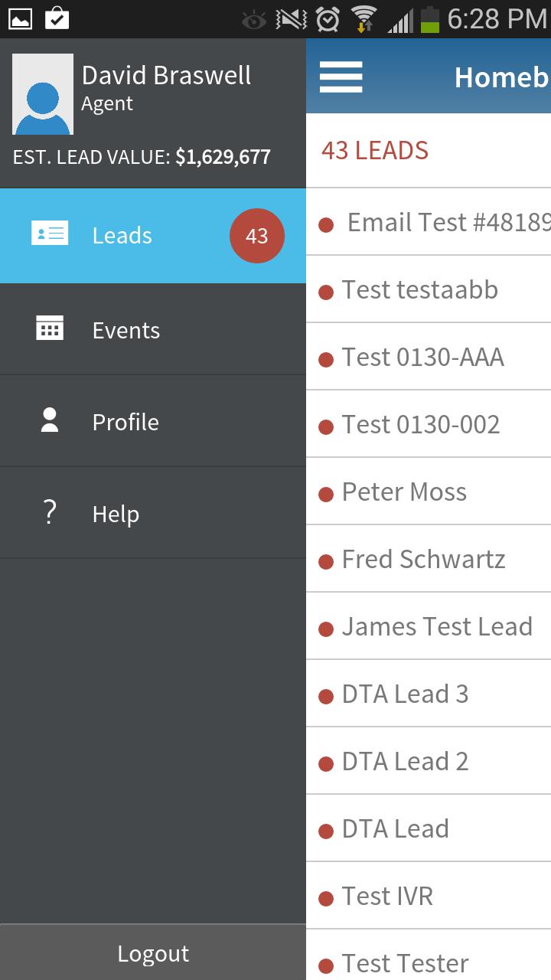The width and height of the screenshot is (551, 980).
Task: Open the alarm clock status icon
Action: 328,19
